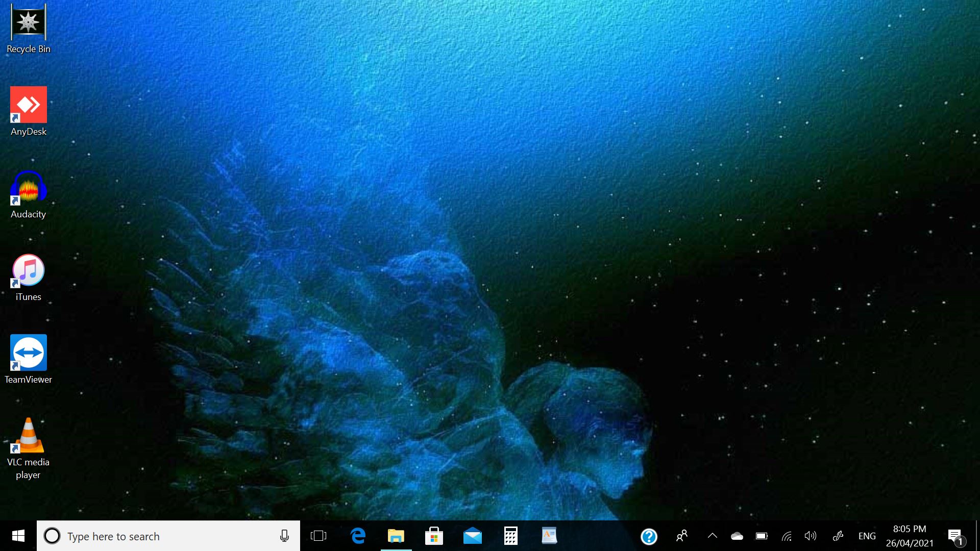
Task: Click the Show desktop strip at the taskbar edge
Action: 977,536
